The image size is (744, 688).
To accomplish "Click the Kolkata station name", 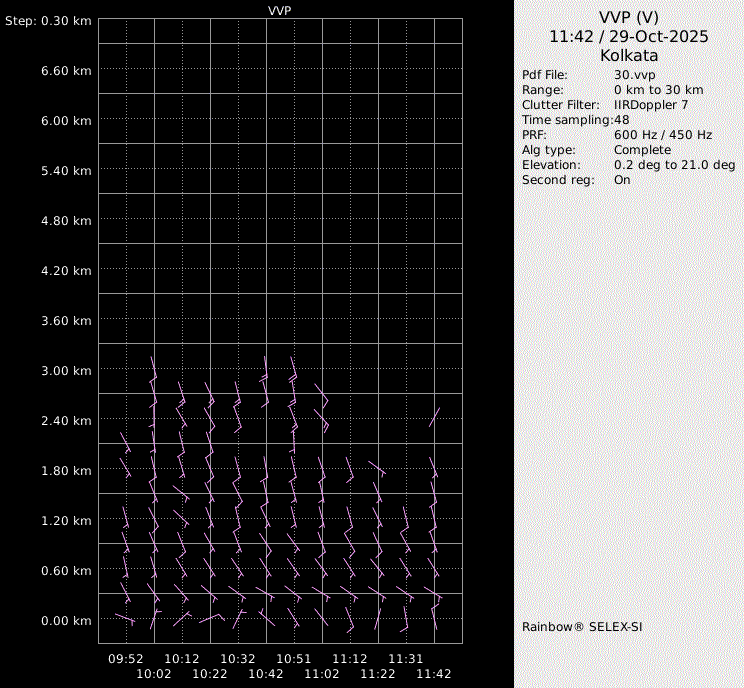I will pyautogui.click(x=628, y=55).
